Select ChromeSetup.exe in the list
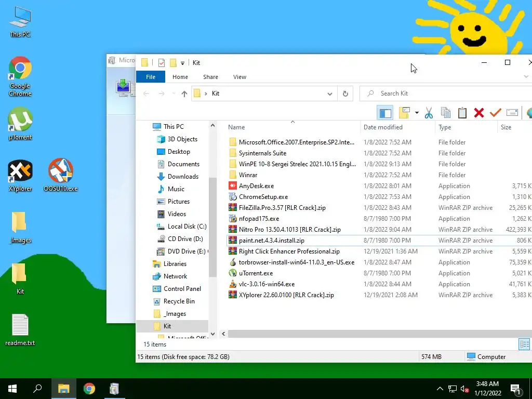The image size is (532, 399). pos(263,197)
